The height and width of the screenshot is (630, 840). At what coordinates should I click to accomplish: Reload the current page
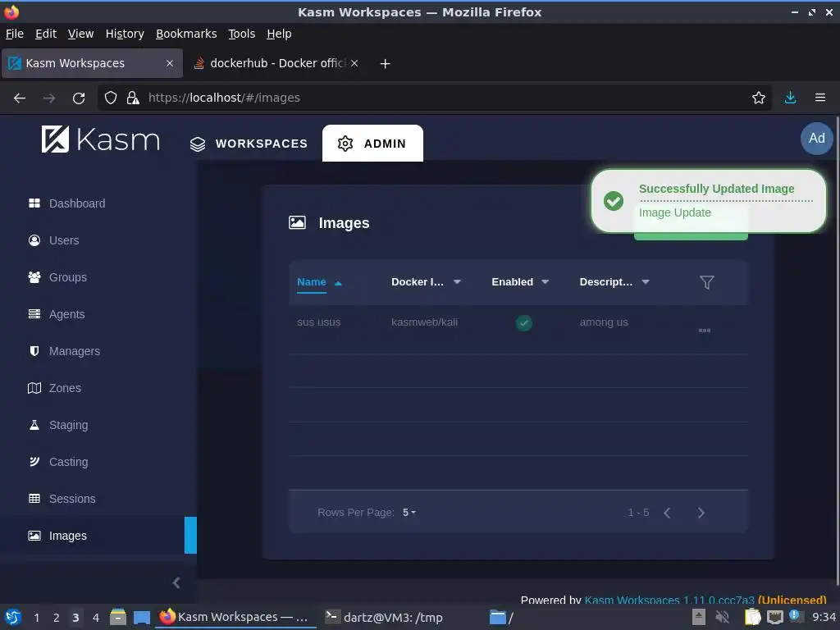pos(79,98)
